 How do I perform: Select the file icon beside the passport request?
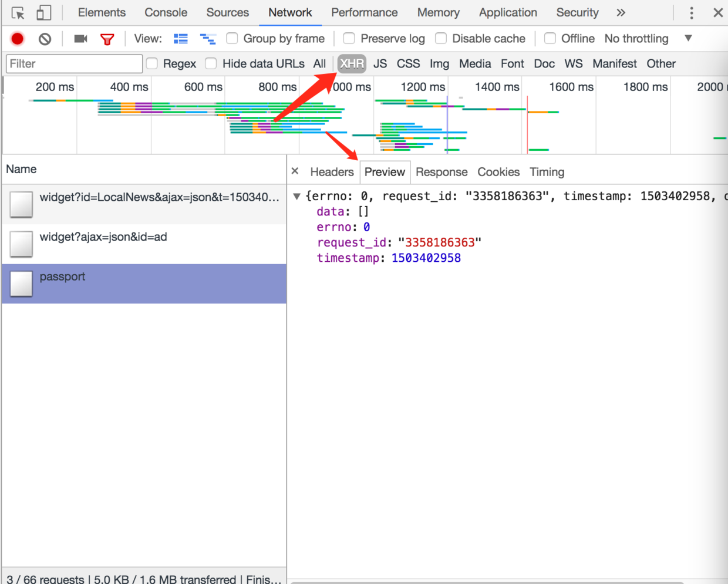point(22,284)
